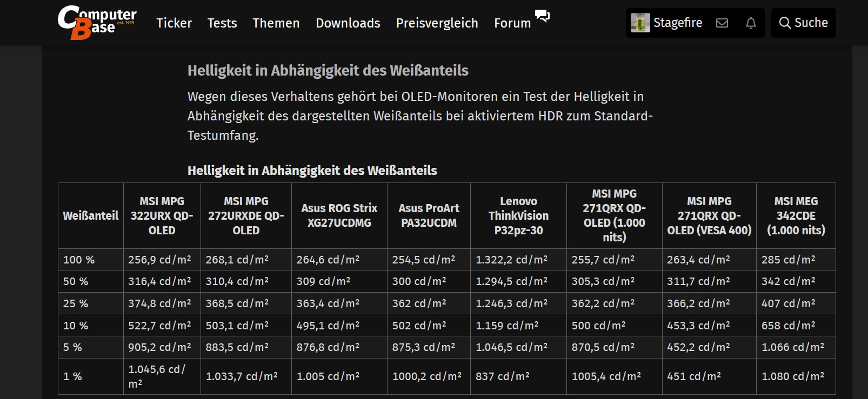Screen dimensions: 868x399
Task: Click the heading Helligkeit in Abhängigkeit des Weißanteils
Action: (328, 70)
